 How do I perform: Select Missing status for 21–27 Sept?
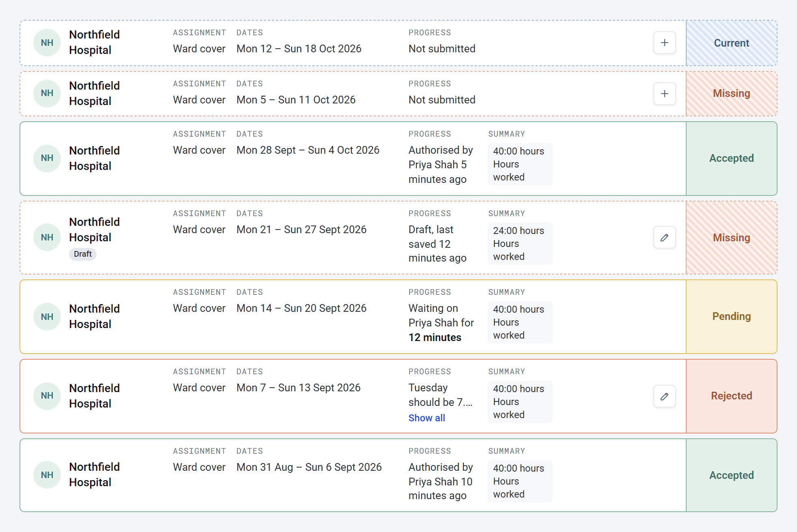(731, 238)
